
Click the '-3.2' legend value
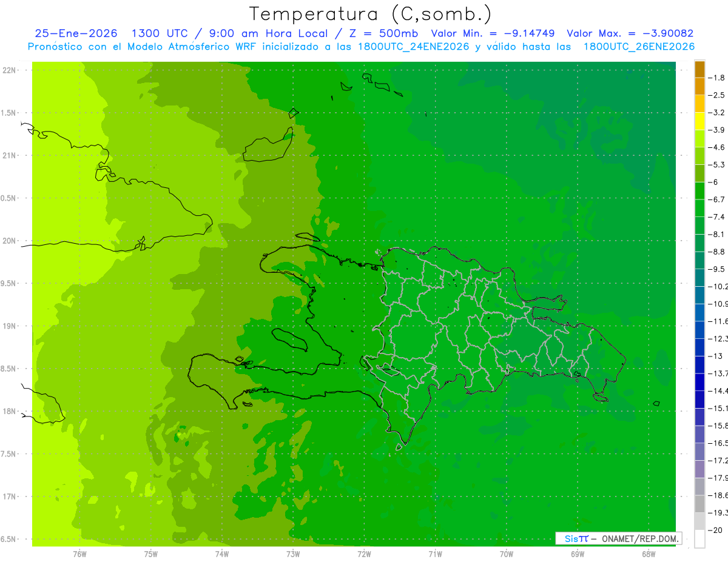point(716,113)
